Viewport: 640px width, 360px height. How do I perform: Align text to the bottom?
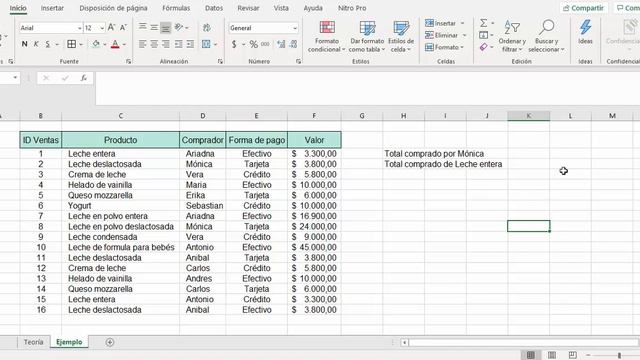[x=165, y=27]
